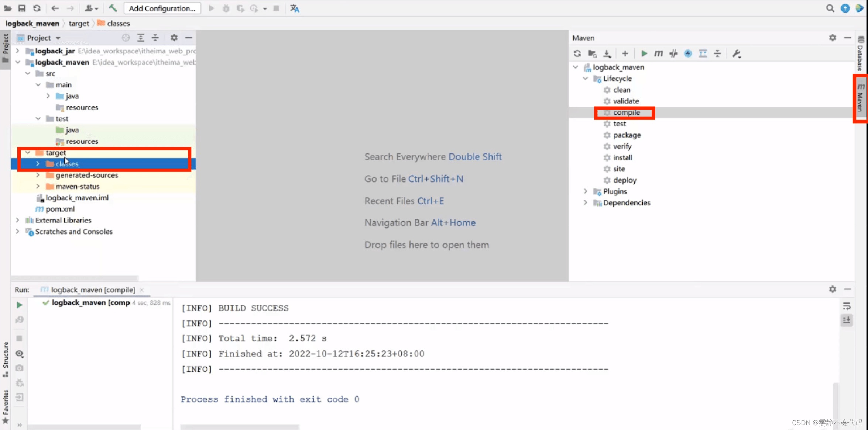Open the Database side tab
Screen dimensions: 868x430
861,53
